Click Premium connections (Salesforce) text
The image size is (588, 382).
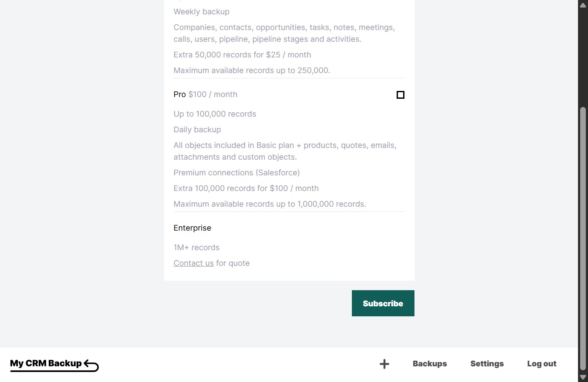(x=237, y=173)
